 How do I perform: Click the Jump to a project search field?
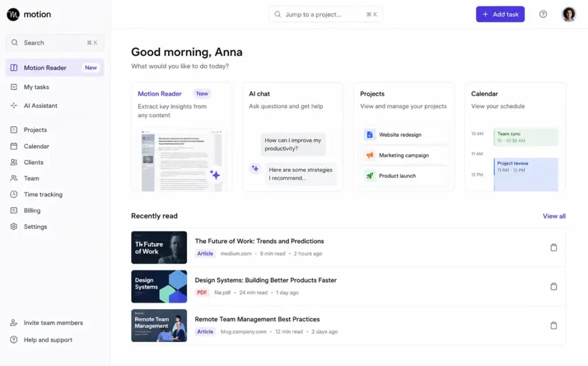pyautogui.click(x=326, y=14)
